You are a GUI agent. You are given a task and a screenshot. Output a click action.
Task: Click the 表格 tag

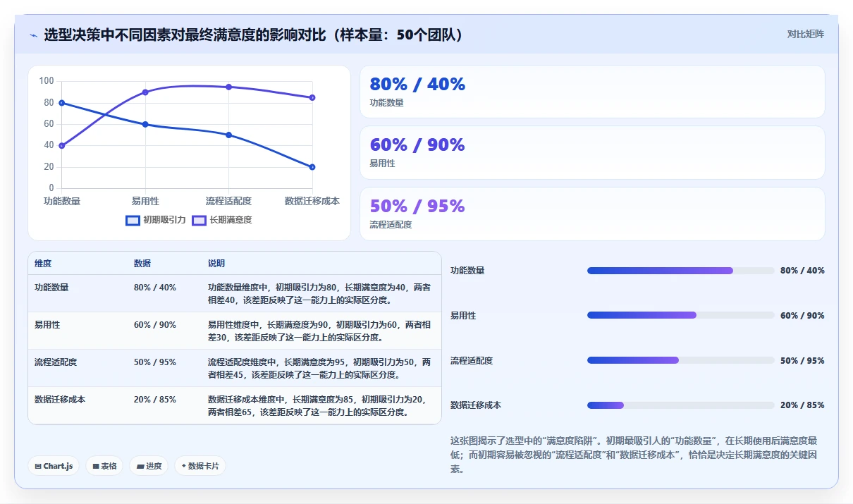104,466
